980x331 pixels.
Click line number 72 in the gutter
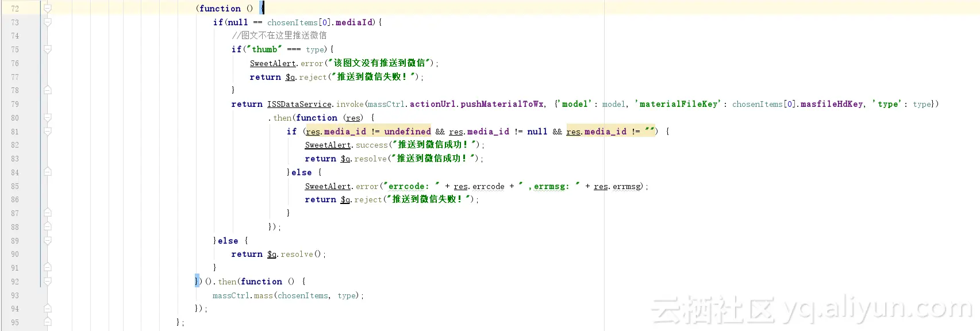click(15, 9)
